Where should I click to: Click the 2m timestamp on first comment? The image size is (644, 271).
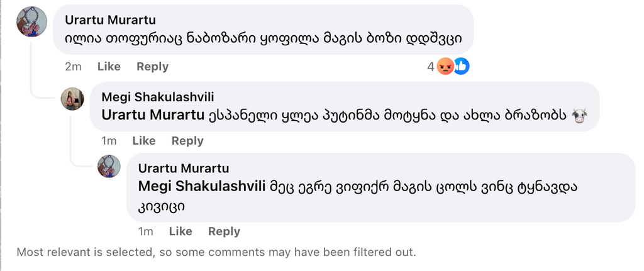coord(73,67)
